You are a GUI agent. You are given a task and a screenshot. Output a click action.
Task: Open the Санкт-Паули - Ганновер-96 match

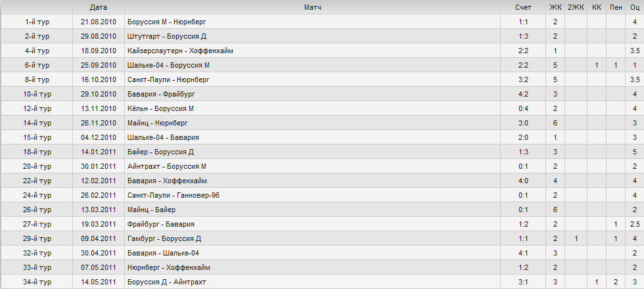pos(173,196)
